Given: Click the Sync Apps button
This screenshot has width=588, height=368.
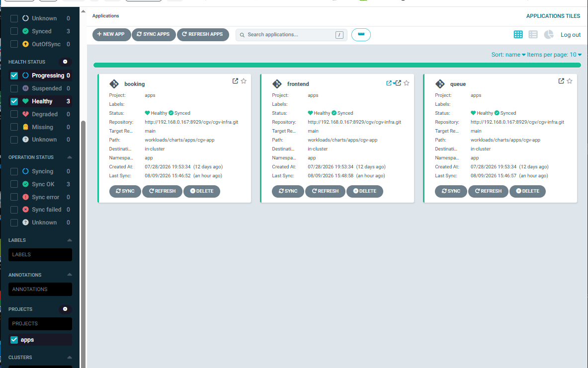Looking at the screenshot, I should pos(154,34).
